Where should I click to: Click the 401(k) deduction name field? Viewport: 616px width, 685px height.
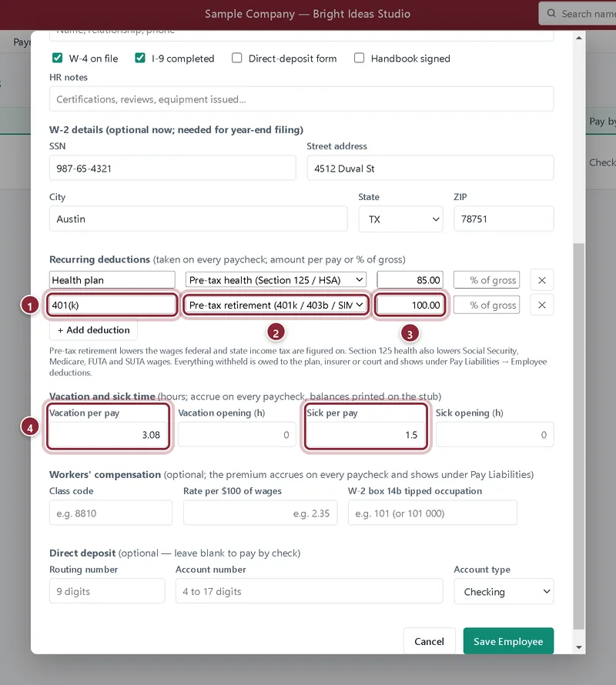[x=112, y=305]
